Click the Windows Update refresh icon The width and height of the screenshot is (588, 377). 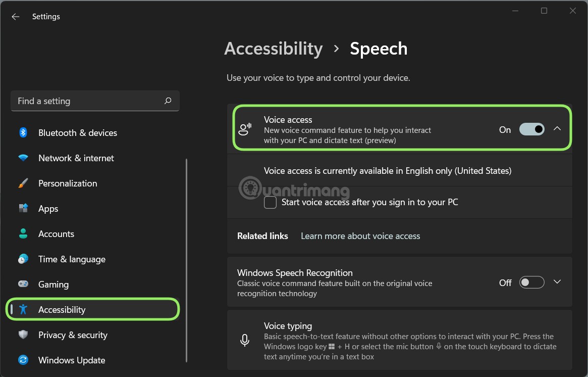pyautogui.click(x=23, y=360)
